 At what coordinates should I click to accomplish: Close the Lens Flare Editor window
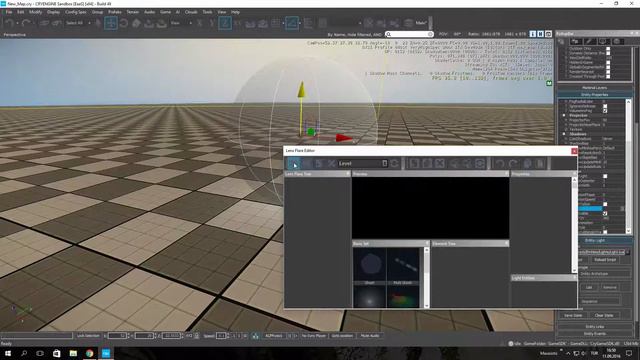(x=574, y=151)
